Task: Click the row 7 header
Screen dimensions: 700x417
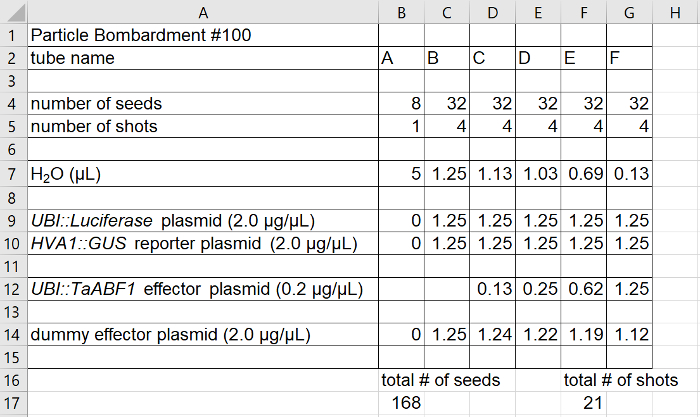Action: 13,174
